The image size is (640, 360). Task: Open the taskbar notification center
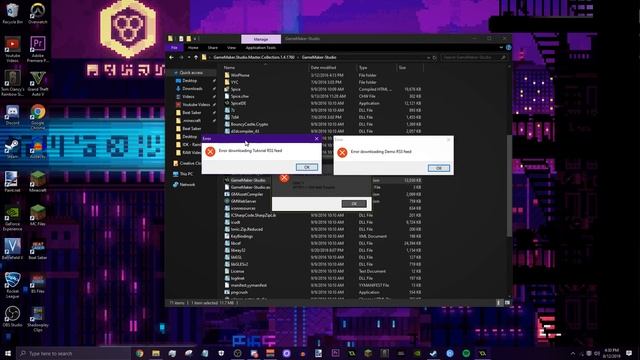click(629, 353)
